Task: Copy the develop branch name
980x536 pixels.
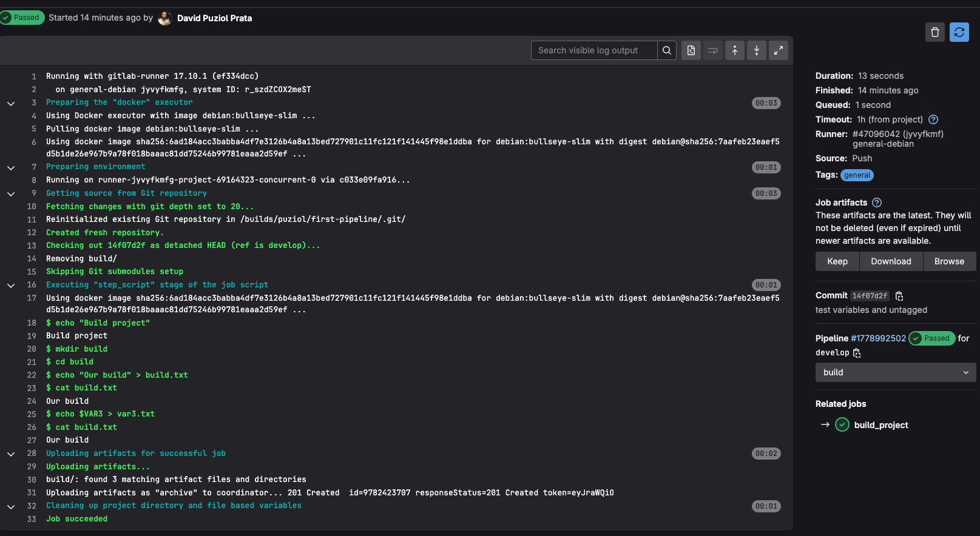Action: pyautogui.click(x=857, y=353)
